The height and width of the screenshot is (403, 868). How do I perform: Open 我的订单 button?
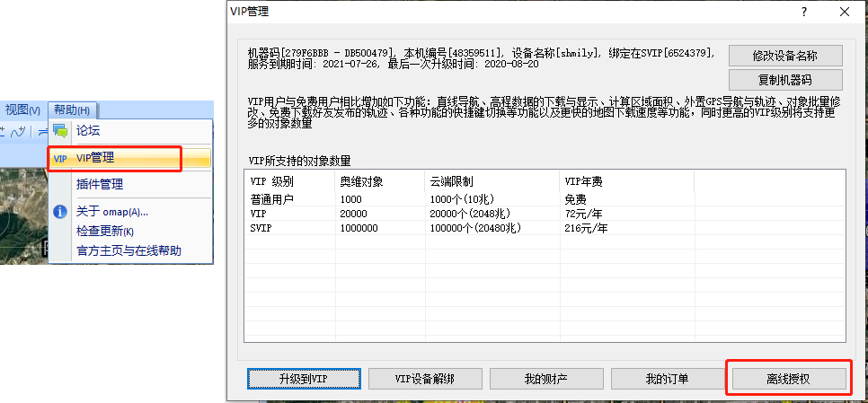pos(667,379)
